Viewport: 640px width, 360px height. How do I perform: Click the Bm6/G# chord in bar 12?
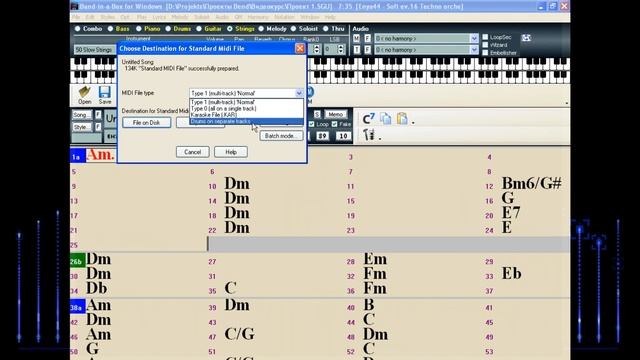pos(531,184)
